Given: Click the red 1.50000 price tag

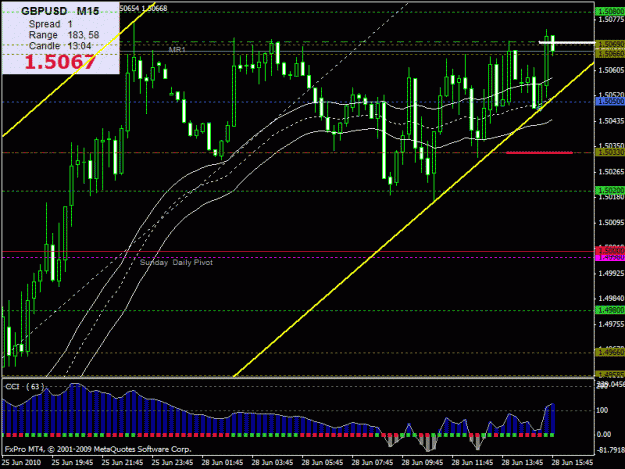Looking at the screenshot, I should [x=610, y=251].
